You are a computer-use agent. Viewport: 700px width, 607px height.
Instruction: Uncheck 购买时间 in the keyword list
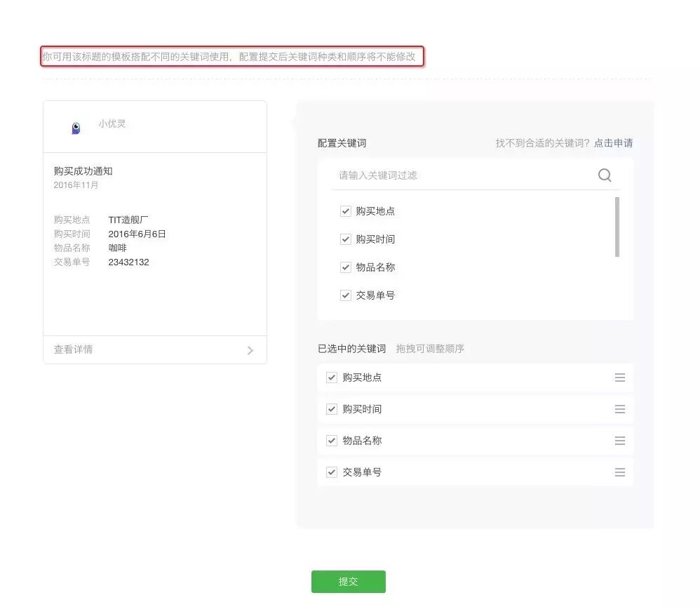point(346,239)
